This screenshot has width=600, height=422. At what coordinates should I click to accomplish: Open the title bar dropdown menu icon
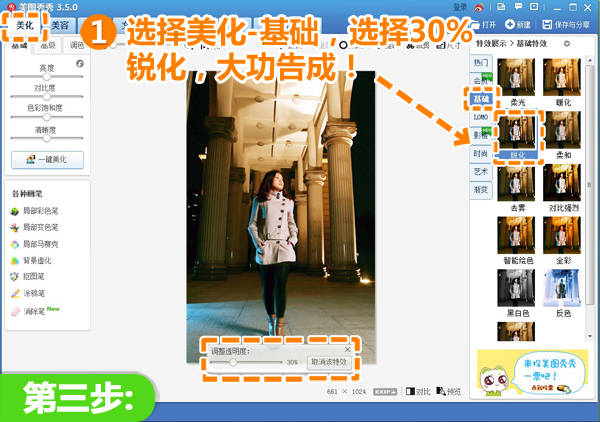[x=534, y=7]
